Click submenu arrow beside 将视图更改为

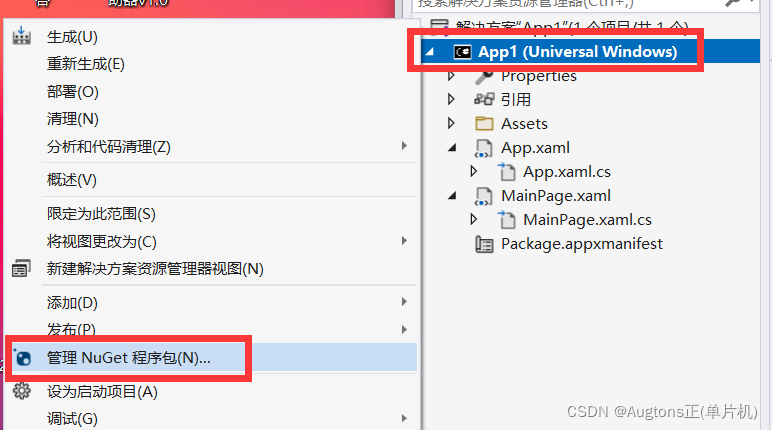pos(404,241)
